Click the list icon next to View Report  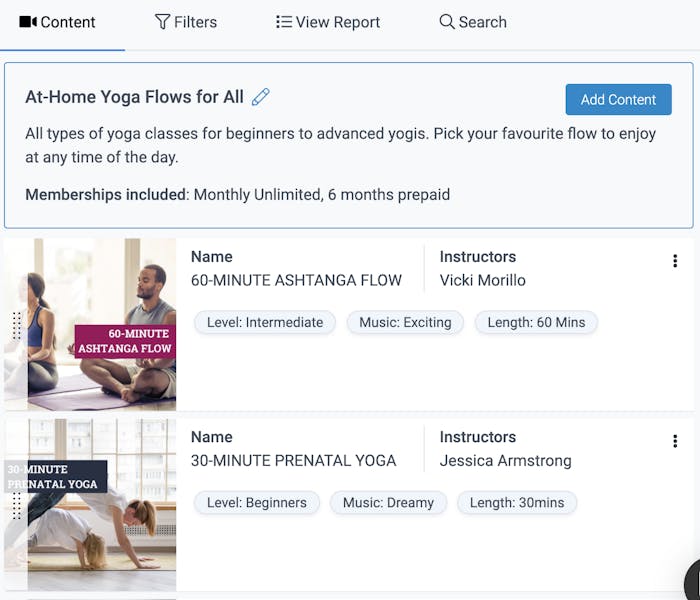(x=283, y=21)
